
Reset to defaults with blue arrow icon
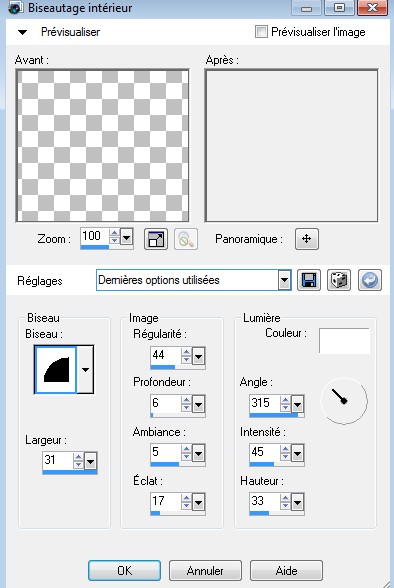click(370, 280)
